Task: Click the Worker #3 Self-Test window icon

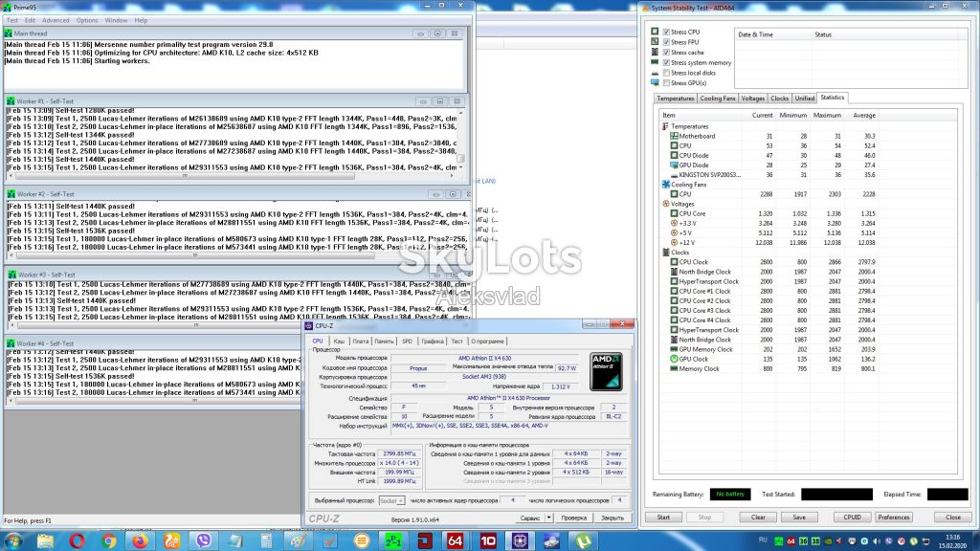Action: [x=11, y=275]
